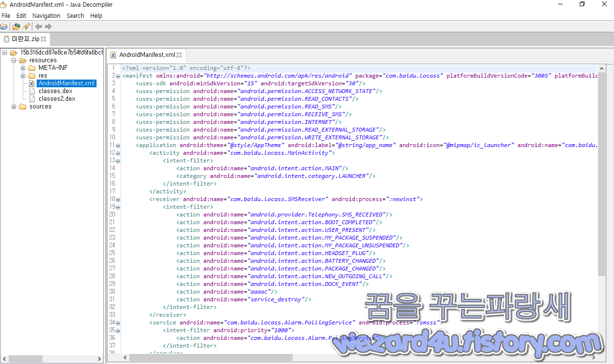Select the META-INF folder label
The height and width of the screenshot is (364, 614).
[x=53, y=68]
